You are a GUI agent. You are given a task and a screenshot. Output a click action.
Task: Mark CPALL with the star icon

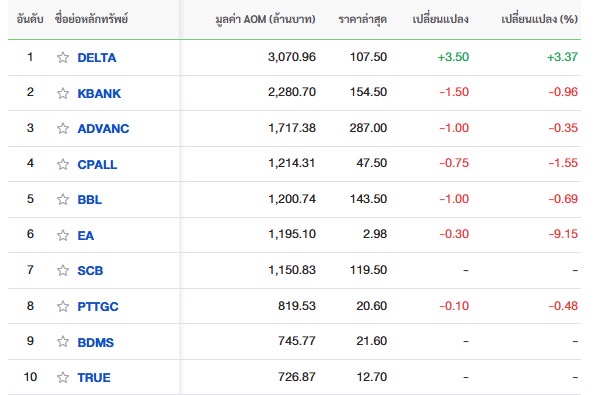point(63,164)
